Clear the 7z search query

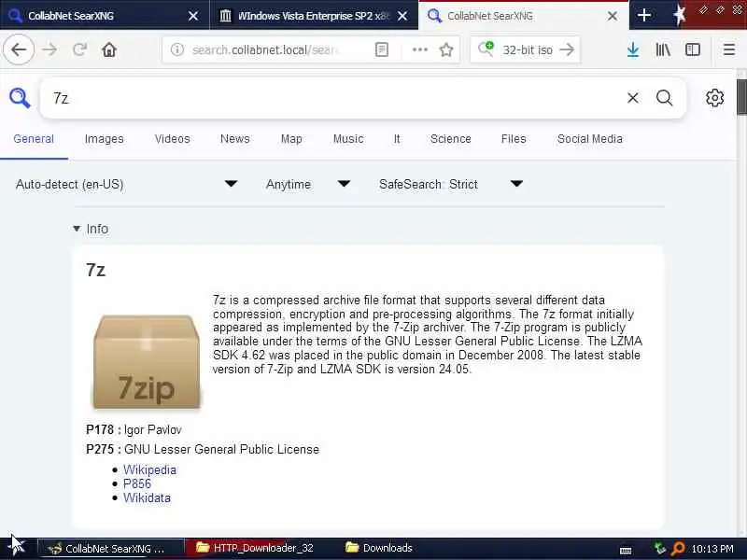click(x=633, y=98)
